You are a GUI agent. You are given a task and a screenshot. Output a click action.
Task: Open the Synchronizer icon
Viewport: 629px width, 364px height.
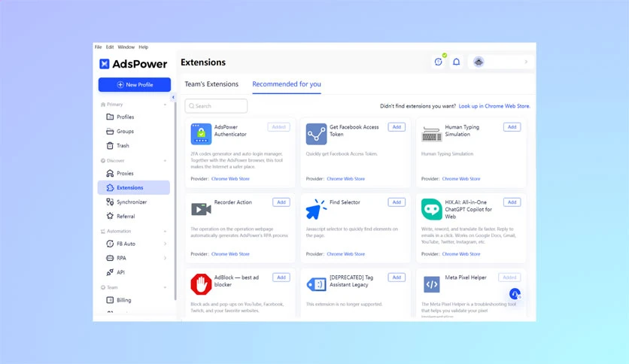(x=110, y=202)
